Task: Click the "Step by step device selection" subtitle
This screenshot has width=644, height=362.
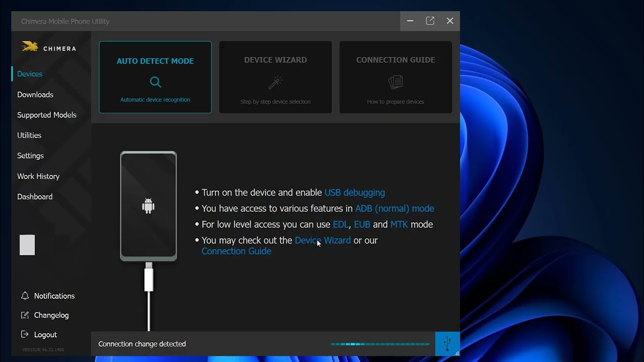Action: point(275,102)
